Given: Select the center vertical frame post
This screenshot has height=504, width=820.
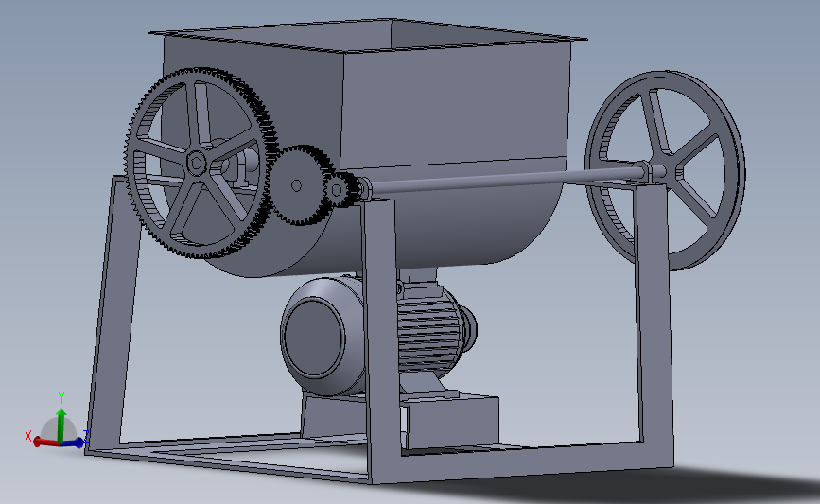Looking at the screenshot, I should 382,339.
